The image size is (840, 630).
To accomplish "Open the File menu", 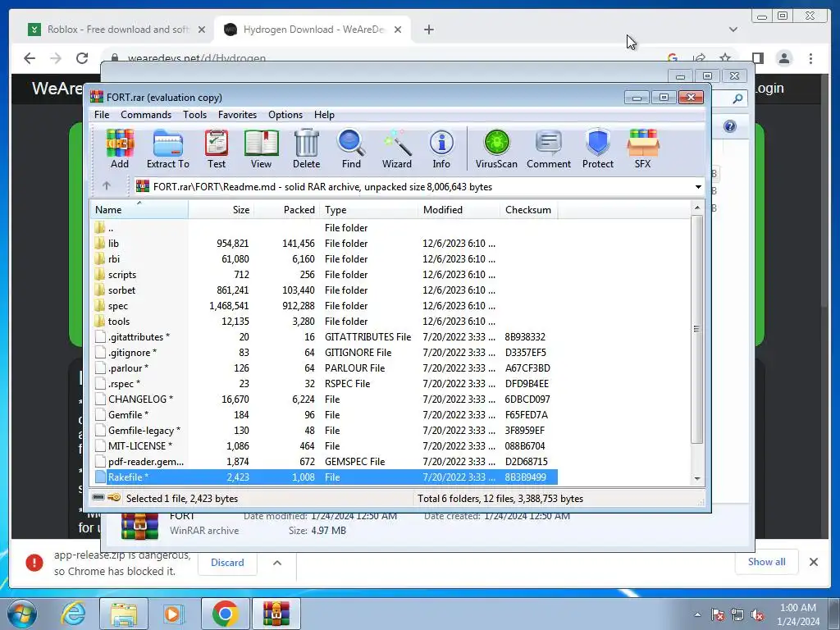I will pos(102,115).
